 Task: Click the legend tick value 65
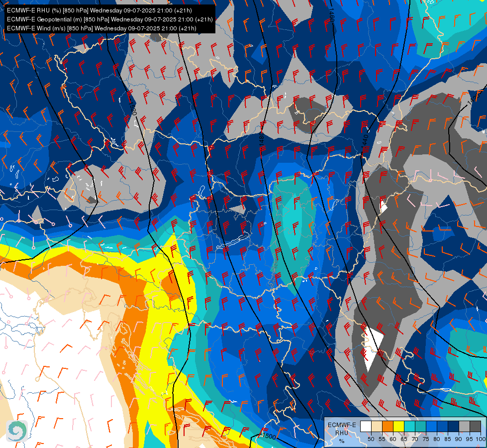coord(404,439)
